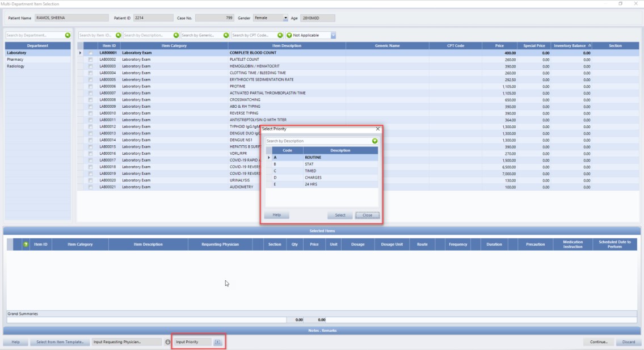
Task: Click the green Search by CPT Code icon
Action: point(280,35)
